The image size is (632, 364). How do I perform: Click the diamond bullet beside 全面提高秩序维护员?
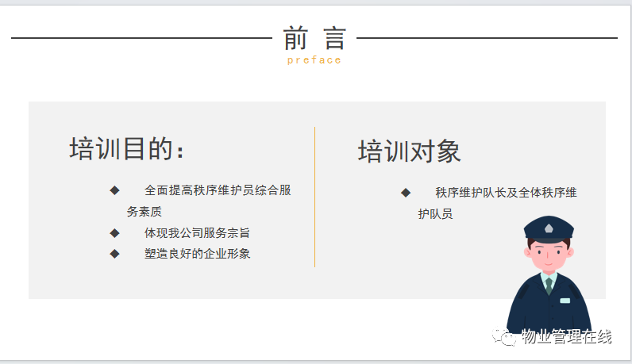coord(114,190)
